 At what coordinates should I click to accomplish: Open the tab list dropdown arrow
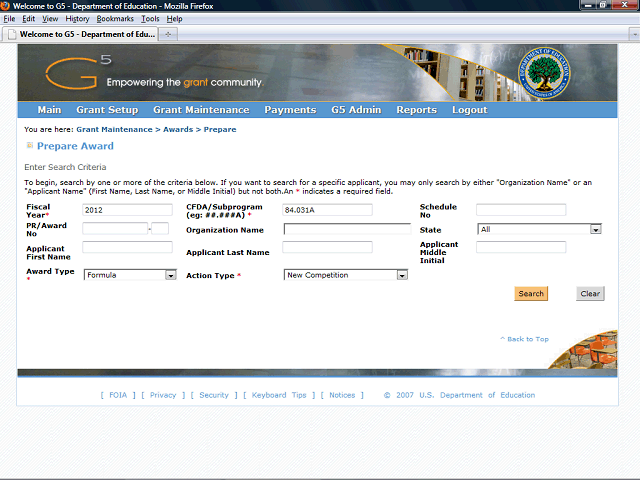[x=634, y=35]
